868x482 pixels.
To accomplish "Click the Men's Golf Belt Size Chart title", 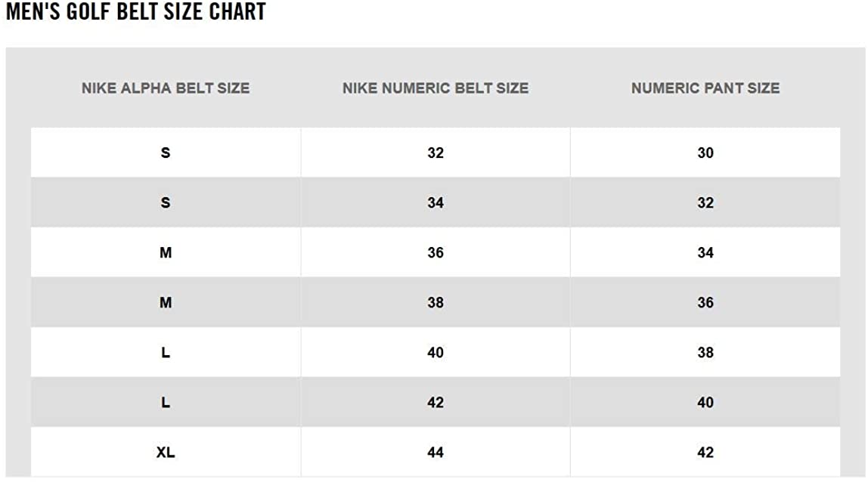I will coord(136,12).
